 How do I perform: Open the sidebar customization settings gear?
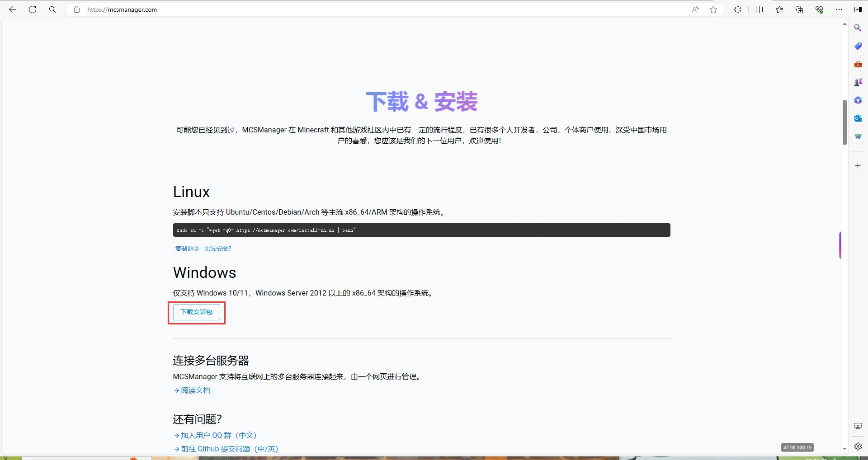858,446
